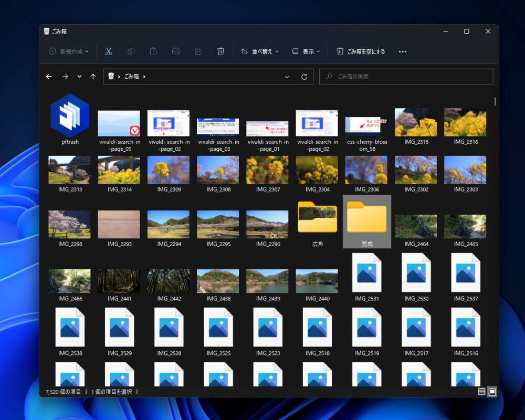
Task: Click the Paste clipboard icon
Action: pyautogui.click(x=153, y=51)
